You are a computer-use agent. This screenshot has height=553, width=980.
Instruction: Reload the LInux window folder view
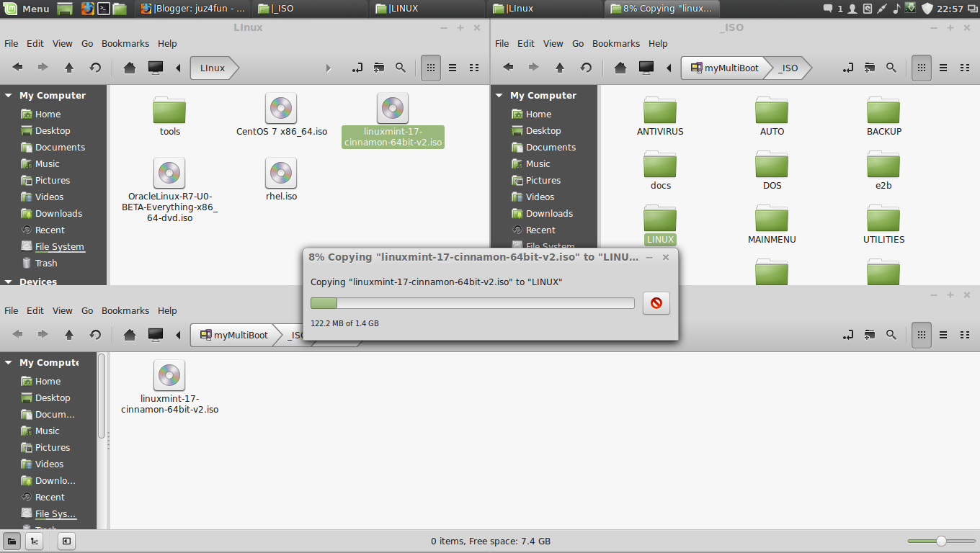point(95,68)
